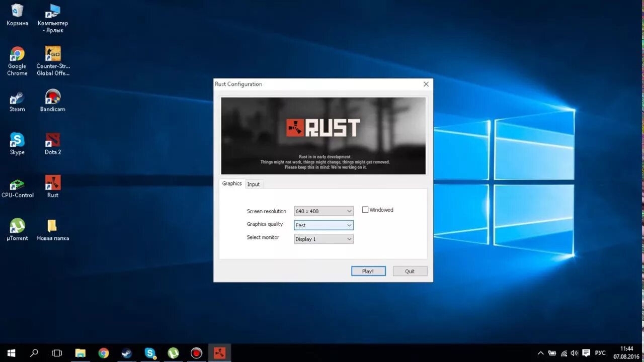Viewport: 644px width, 362px height.
Task: Click the Quit button
Action: [410, 271]
